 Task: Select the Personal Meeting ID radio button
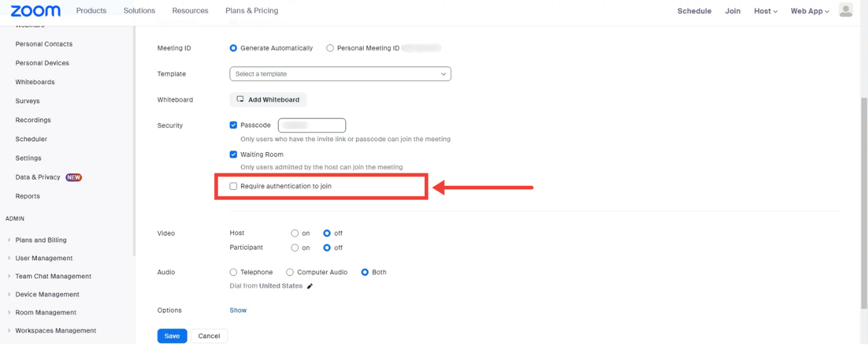pos(330,48)
